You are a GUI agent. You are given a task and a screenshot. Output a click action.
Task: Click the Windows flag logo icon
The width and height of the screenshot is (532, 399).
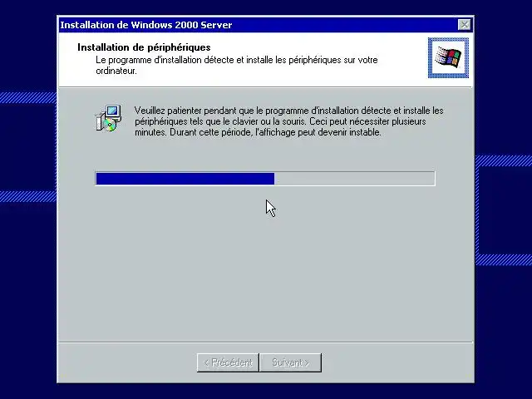(x=448, y=57)
